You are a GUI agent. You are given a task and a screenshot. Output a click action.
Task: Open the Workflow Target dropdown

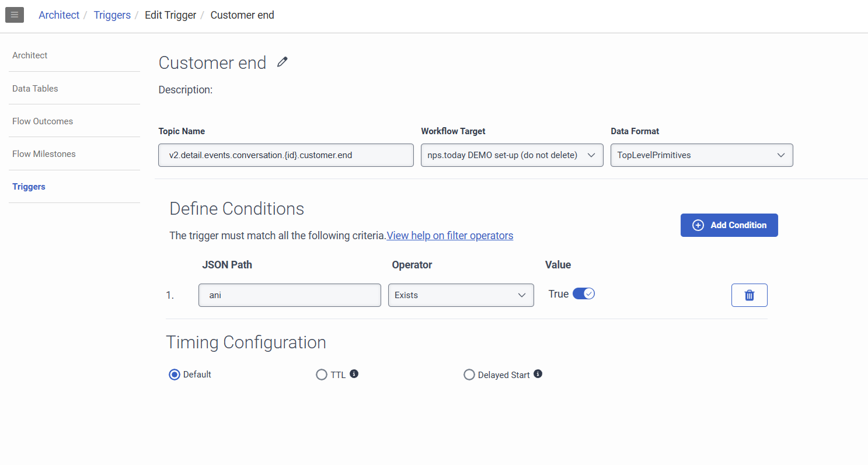pyautogui.click(x=511, y=155)
